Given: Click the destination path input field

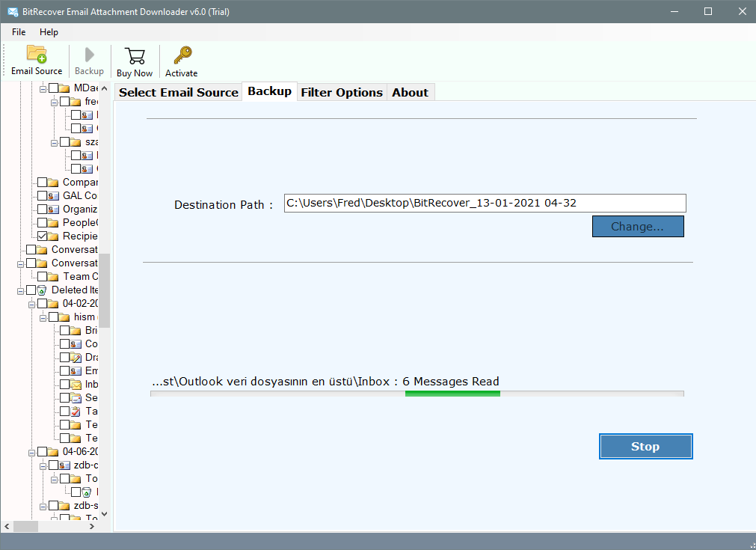Looking at the screenshot, I should [x=485, y=203].
